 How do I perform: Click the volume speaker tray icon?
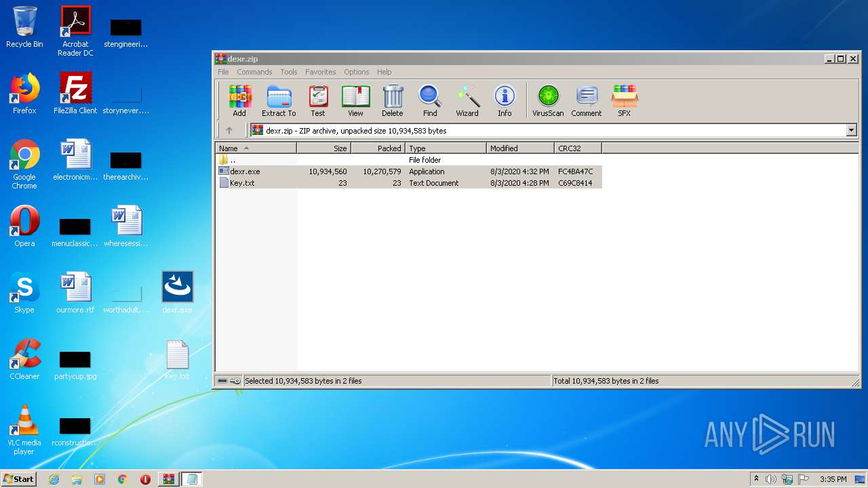click(771, 479)
